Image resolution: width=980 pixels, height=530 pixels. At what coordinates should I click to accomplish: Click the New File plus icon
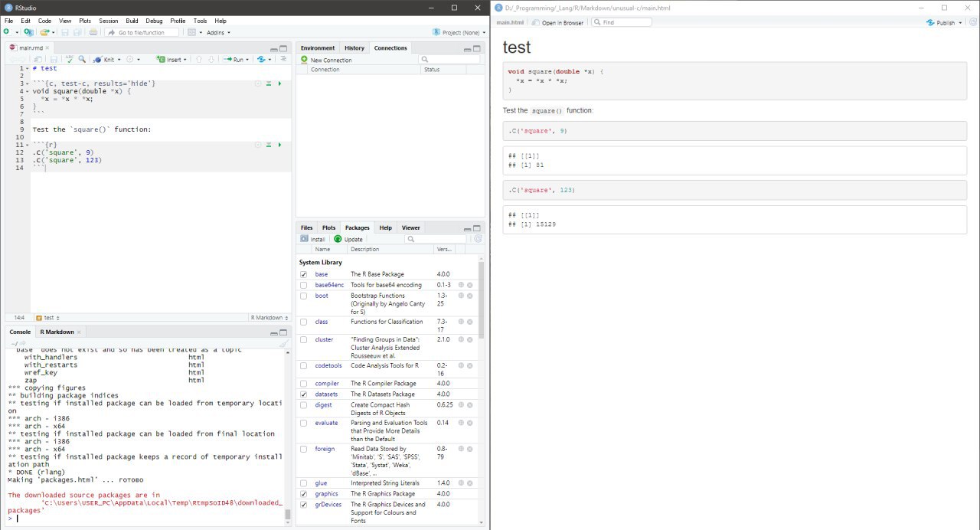click(x=7, y=32)
